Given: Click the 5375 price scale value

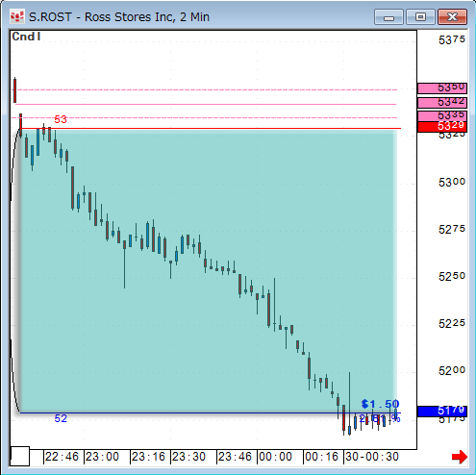Looking at the screenshot, I should coord(452,40).
